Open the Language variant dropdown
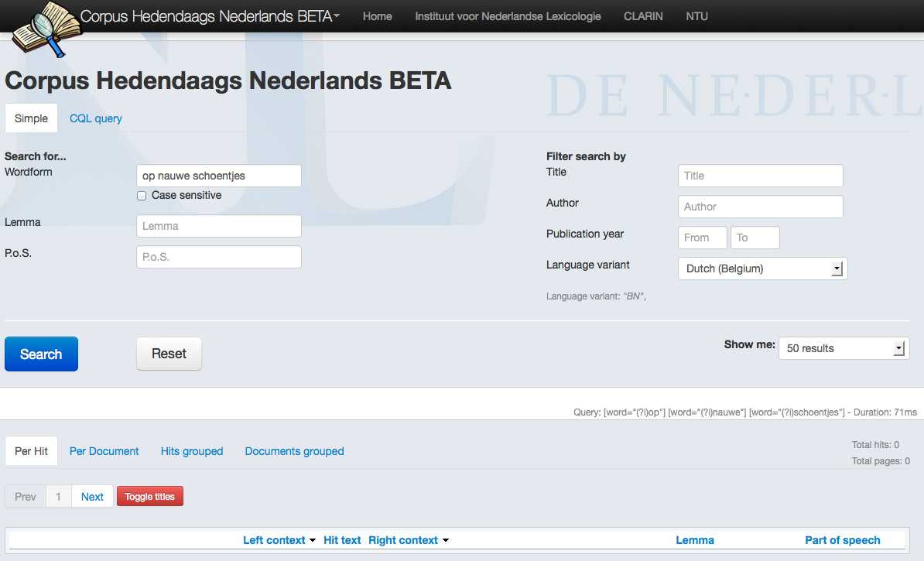Viewport: 924px width, 561px height. coord(762,269)
